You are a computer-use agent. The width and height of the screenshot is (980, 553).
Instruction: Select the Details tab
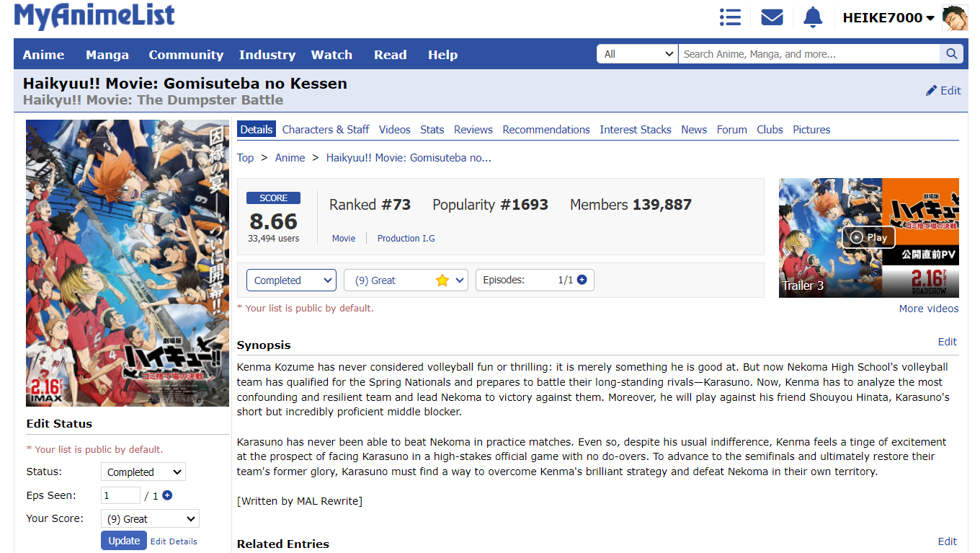point(257,130)
